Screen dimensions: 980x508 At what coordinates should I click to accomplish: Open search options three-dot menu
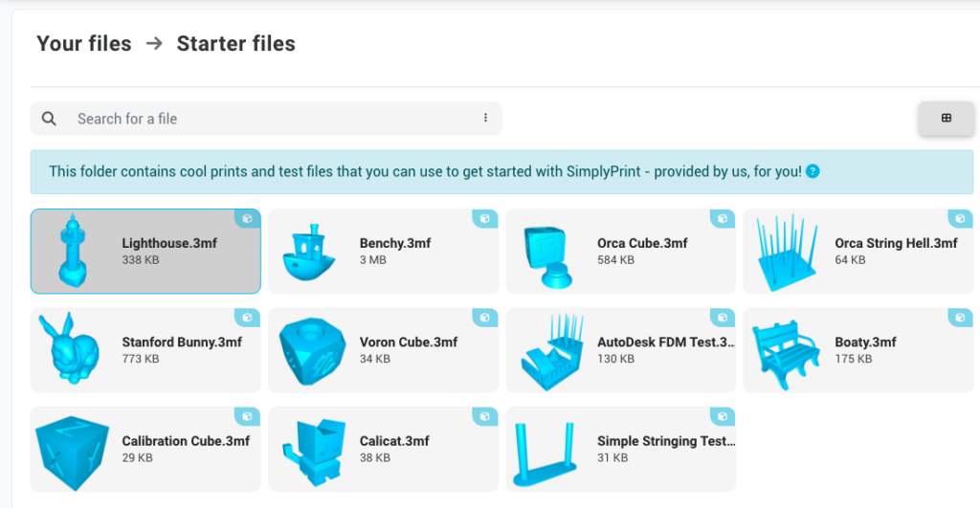tap(485, 119)
